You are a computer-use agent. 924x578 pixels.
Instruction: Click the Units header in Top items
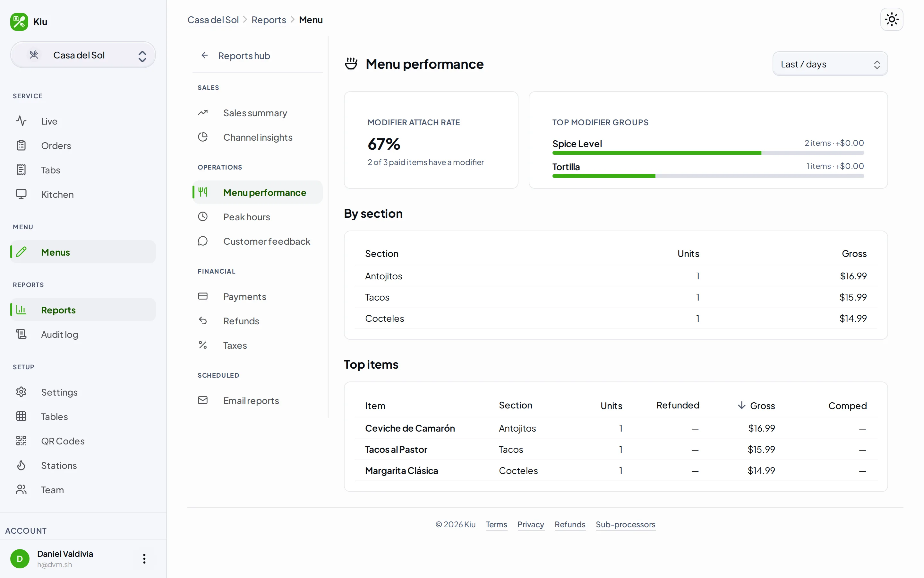point(611,406)
